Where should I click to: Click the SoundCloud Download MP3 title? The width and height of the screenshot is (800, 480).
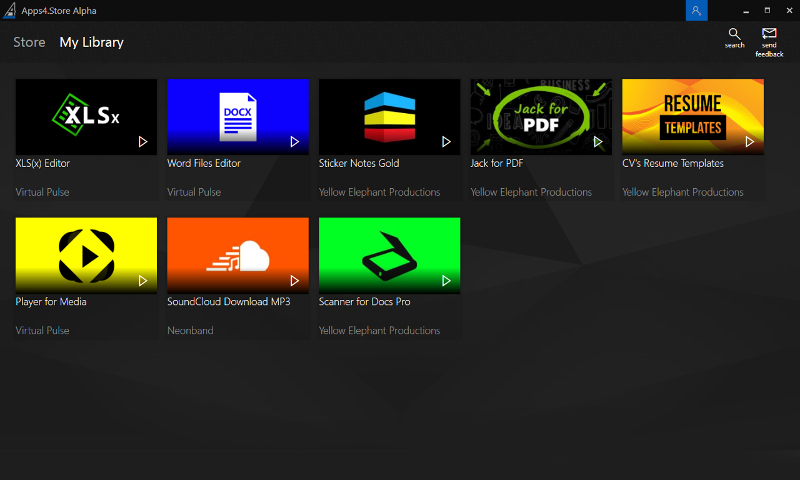[x=229, y=301]
